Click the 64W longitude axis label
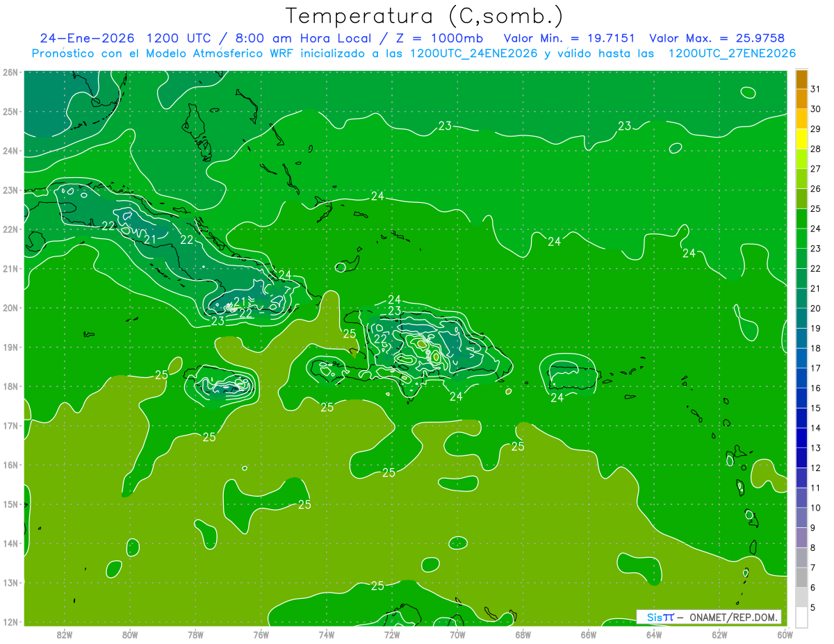834x644 pixels. 654,634
